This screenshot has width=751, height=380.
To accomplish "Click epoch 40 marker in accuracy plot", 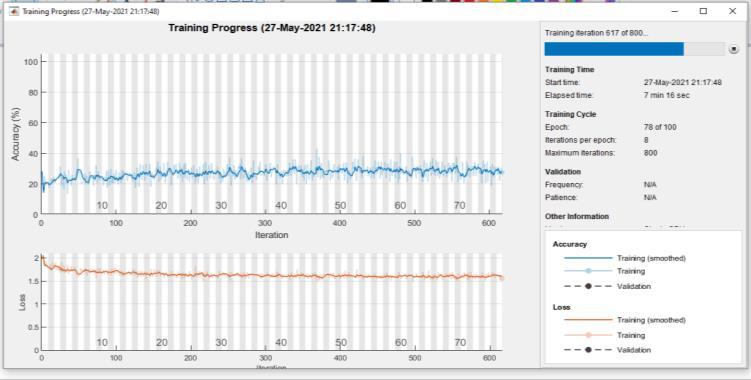I will [x=281, y=206].
